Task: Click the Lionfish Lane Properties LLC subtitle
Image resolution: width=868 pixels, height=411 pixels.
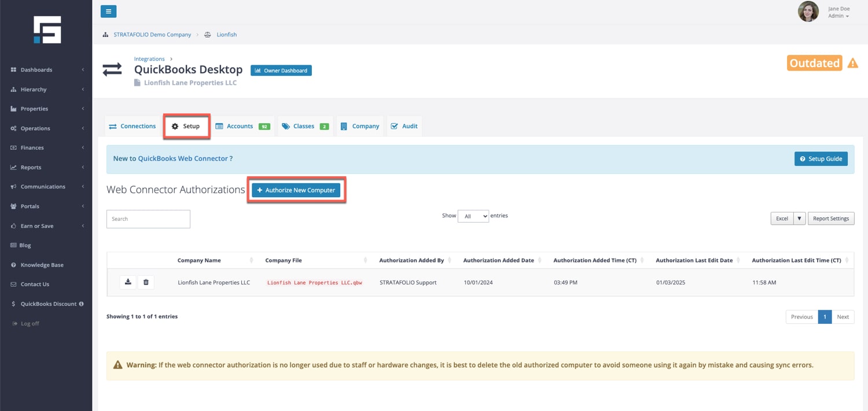Action: [190, 83]
